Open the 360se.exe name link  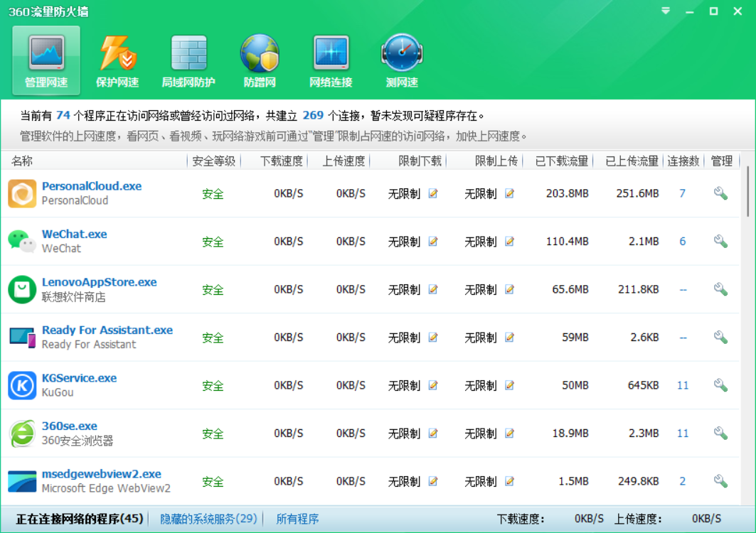[70, 426]
